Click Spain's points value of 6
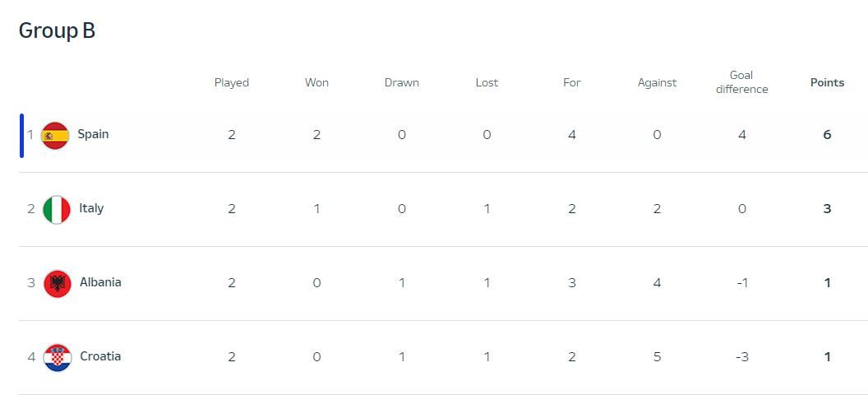The height and width of the screenshot is (395, 868). (x=827, y=135)
